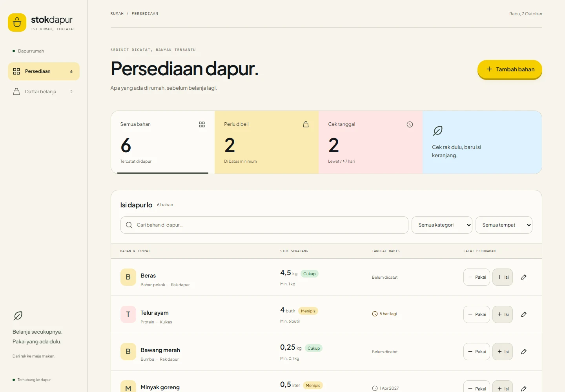Image resolution: width=565 pixels, height=392 pixels.
Task: Click the Beras letter B avatar
Action: click(128, 277)
